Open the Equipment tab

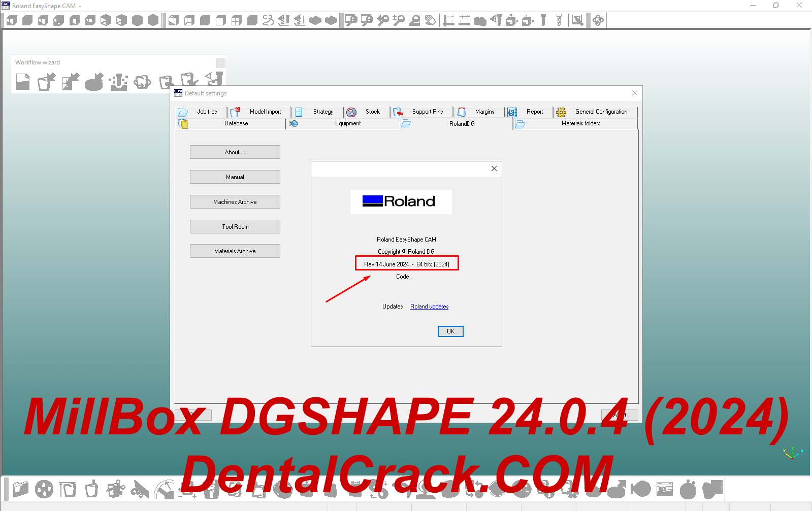pos(343,123)
